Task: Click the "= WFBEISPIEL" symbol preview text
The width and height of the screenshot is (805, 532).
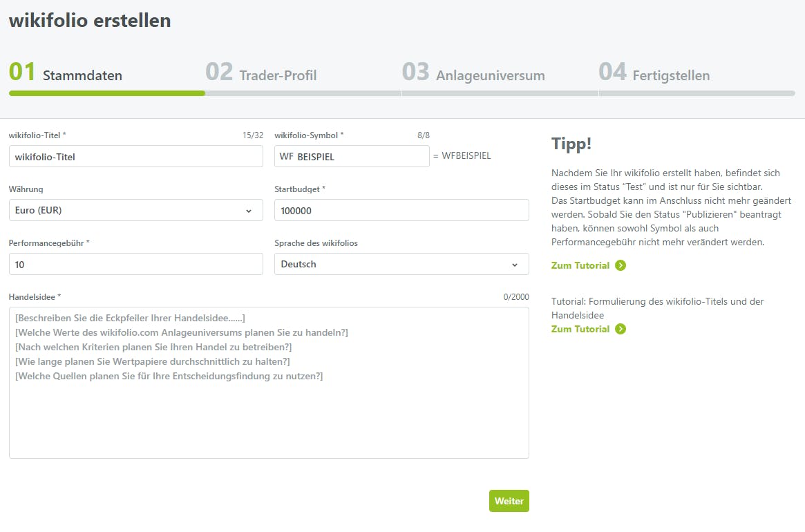Action: 462,155
